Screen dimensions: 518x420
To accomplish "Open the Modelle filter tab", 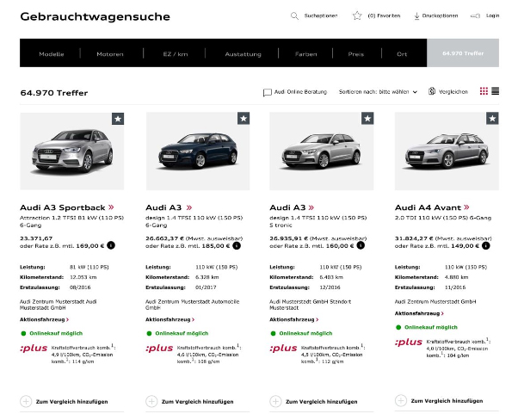I will (52, 54).
